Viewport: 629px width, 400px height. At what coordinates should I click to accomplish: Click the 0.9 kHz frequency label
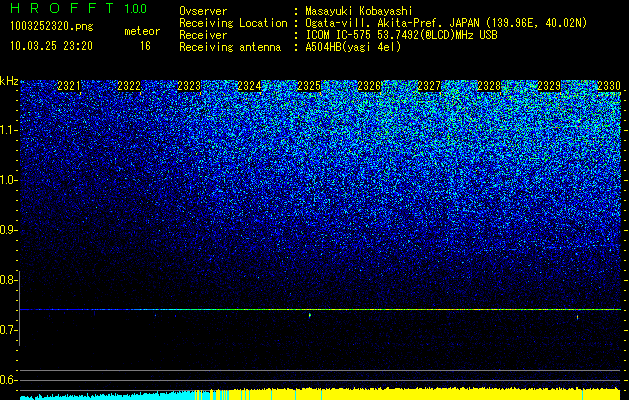[8, 230]
